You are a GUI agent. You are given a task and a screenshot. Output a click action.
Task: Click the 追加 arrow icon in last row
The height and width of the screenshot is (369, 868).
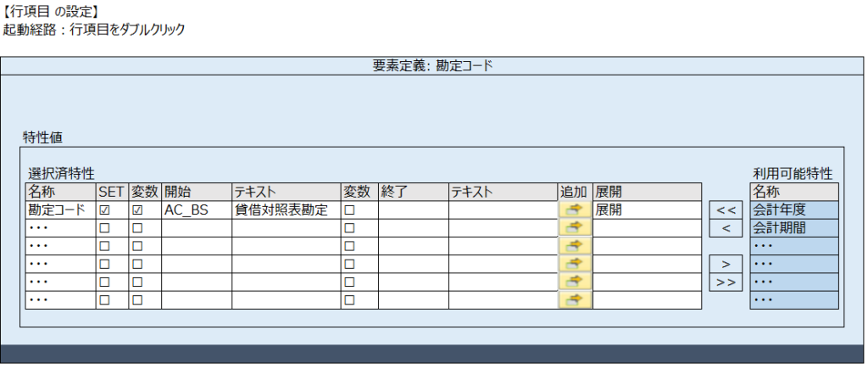pyautogui.click(x=575, y=299)
